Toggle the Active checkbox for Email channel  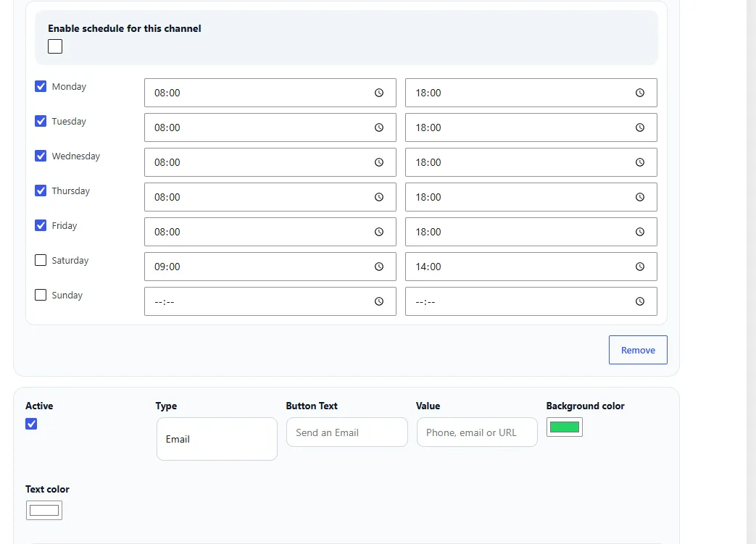[x=31, y=424]
